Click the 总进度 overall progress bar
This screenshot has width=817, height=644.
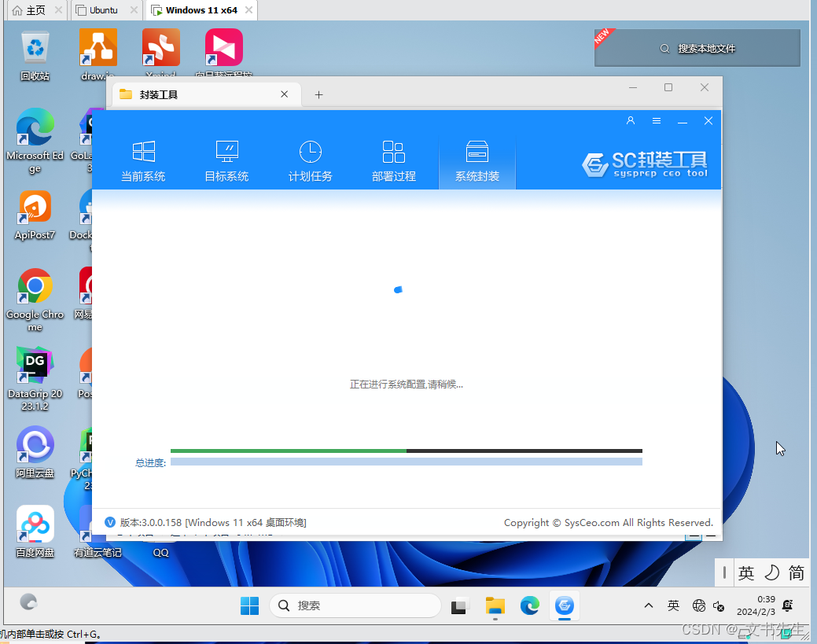point(406,462)
